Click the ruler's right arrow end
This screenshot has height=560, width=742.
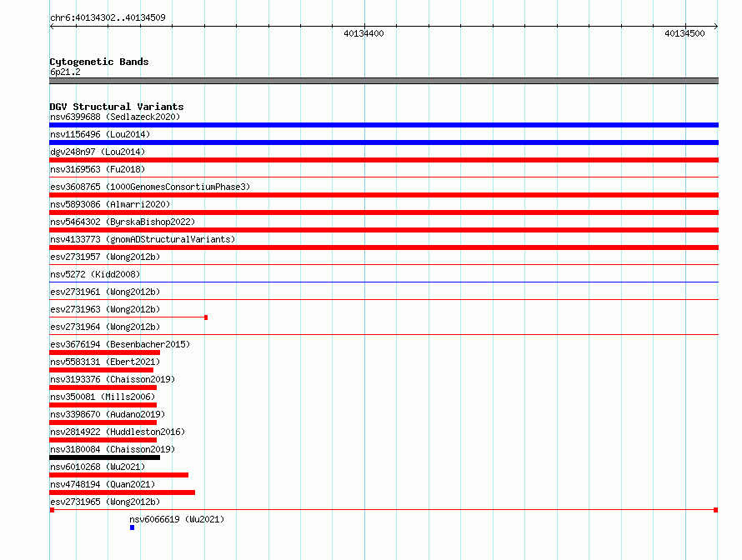point(715,27)
